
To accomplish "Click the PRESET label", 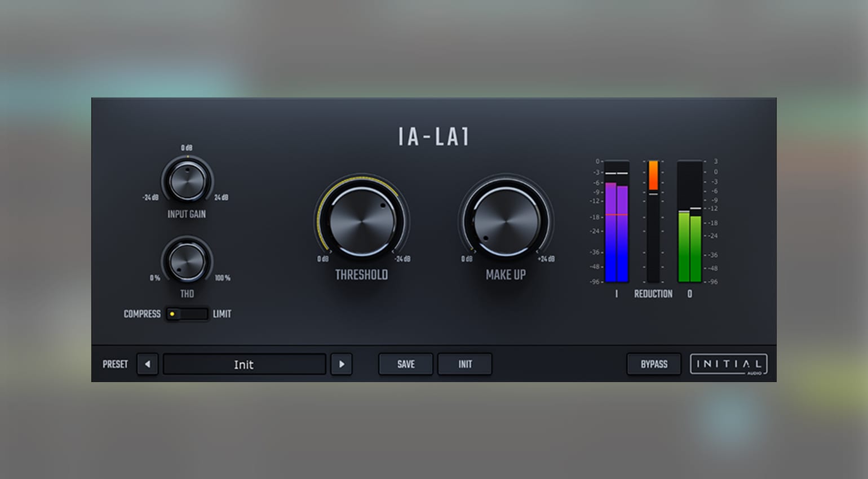I will click(x=116, y=364).
